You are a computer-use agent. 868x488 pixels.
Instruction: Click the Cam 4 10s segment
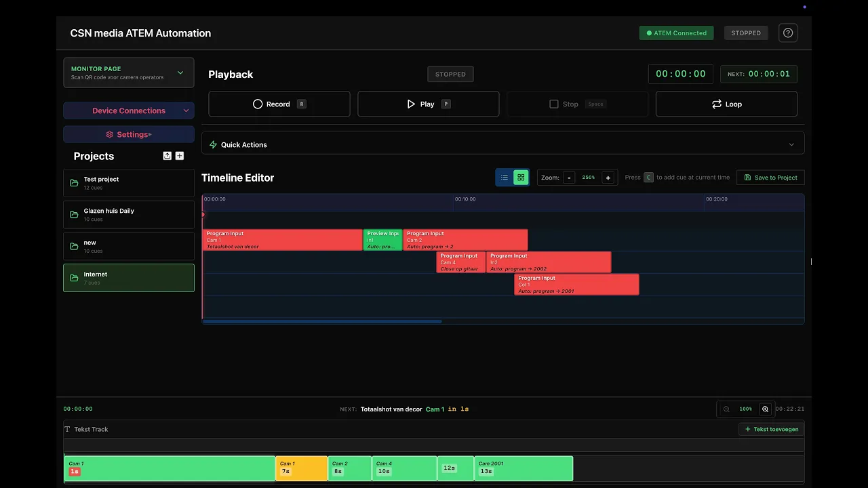tap(404, 468)
